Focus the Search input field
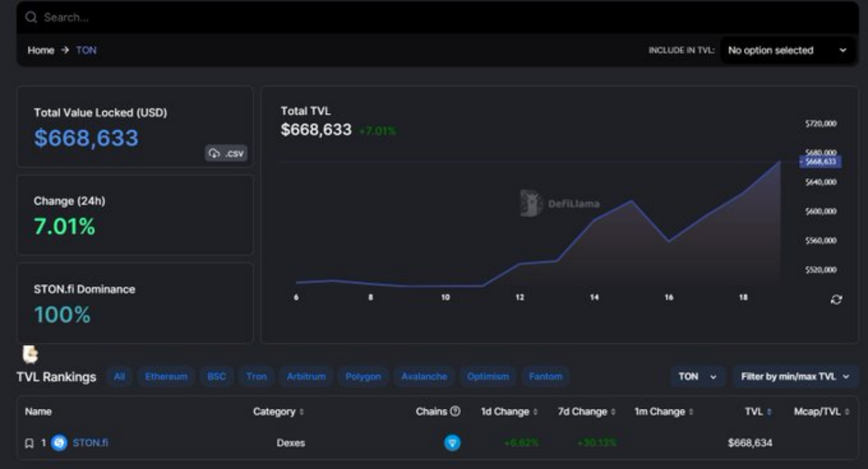 click(x=437, y=18)
